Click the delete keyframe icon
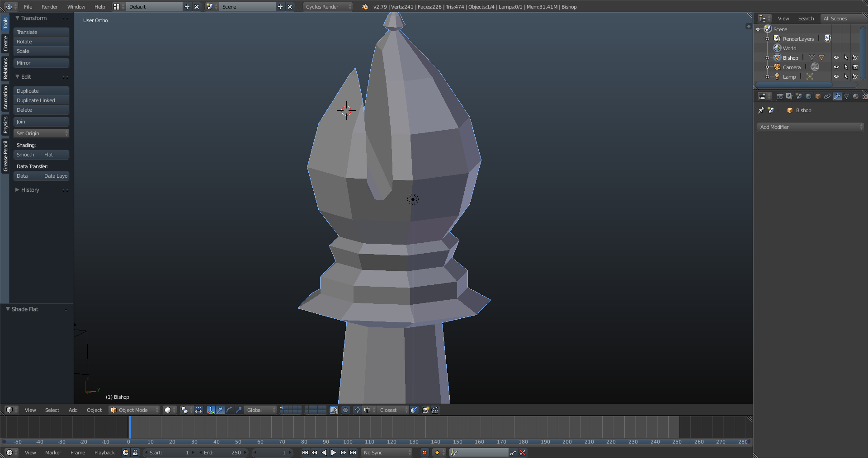Image resolution: width=868 pixels, height=458 pixels. [523, 453]
